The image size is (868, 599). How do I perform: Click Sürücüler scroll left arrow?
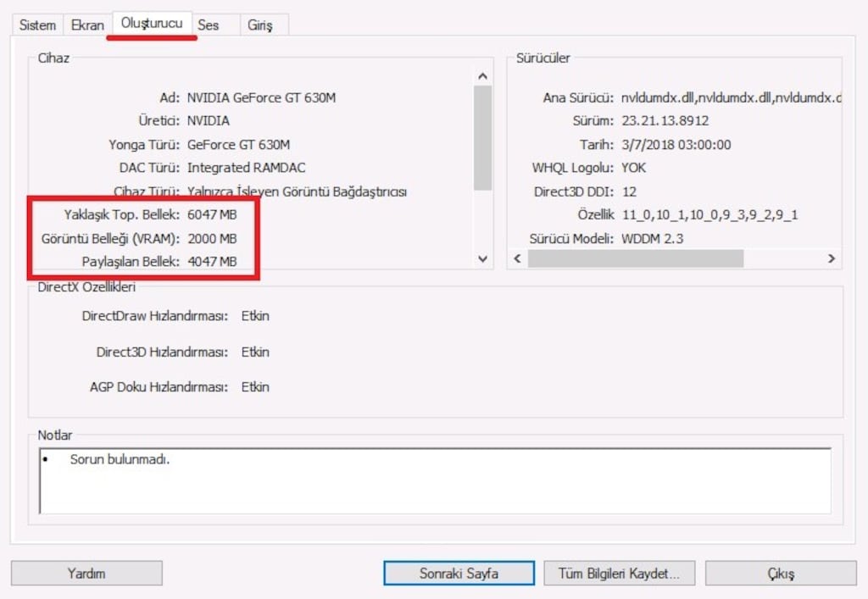[518, 258]
